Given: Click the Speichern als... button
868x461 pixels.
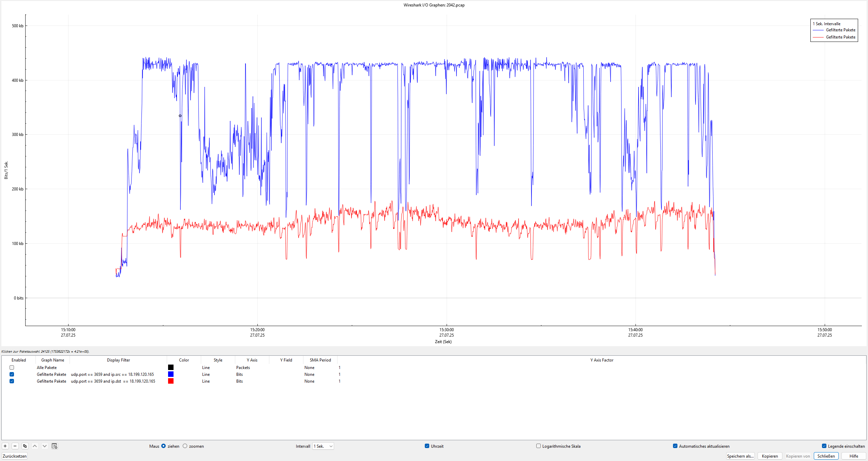Looking at the screenshot, I should tap(740, 456).
